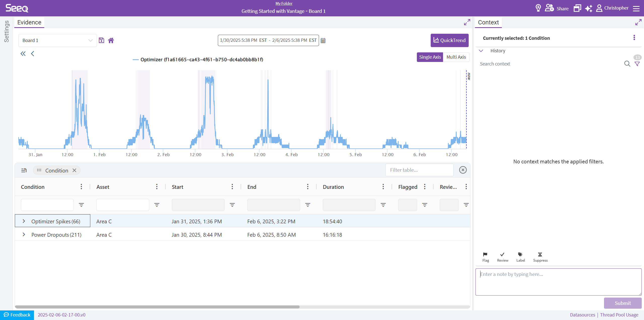Viewport: 644px width, 320px height.
Task: Switch chart to Multi Axis
Action: tap(456, 57)
